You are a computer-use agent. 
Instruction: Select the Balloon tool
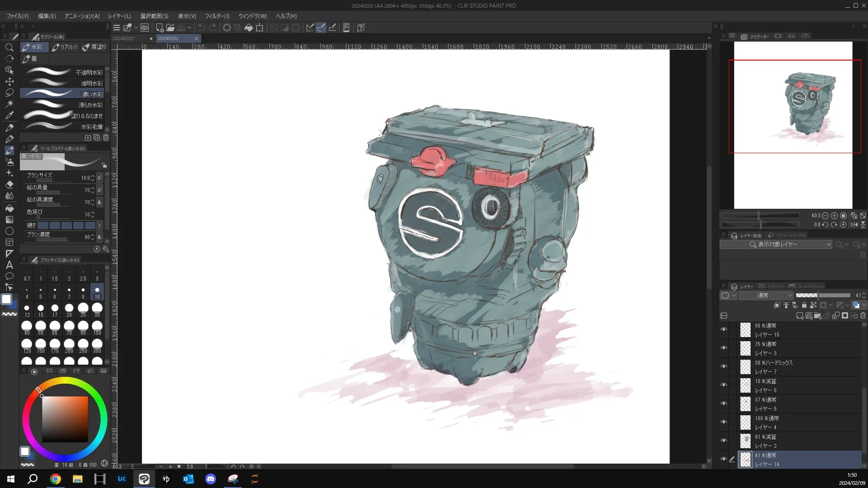click(x=9, y=276)
